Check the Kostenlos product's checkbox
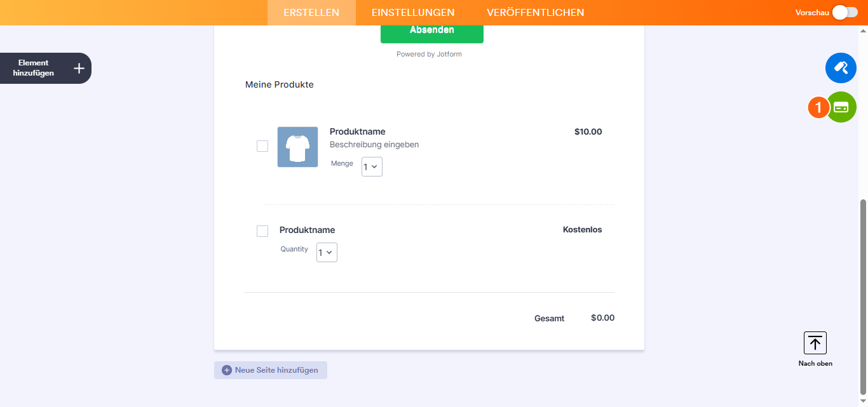The width and height of the screenshot is (868, 407). click(x=262, y=231)
